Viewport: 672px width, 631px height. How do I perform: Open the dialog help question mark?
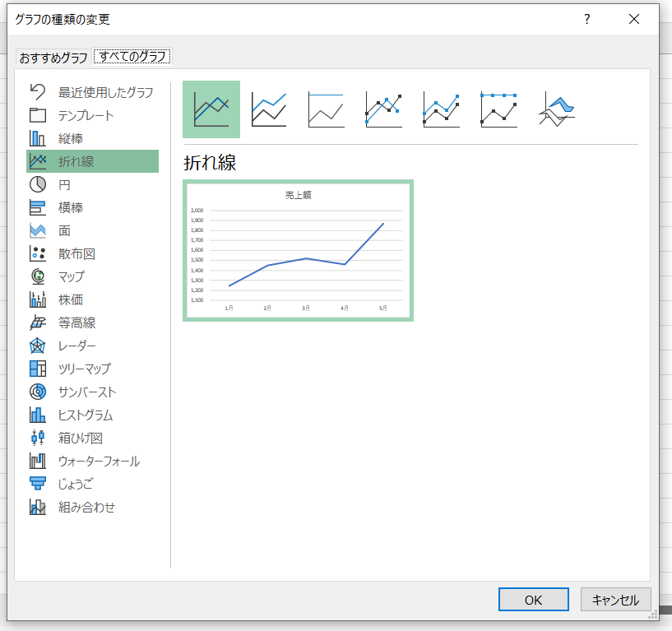(x=586, y=19)
